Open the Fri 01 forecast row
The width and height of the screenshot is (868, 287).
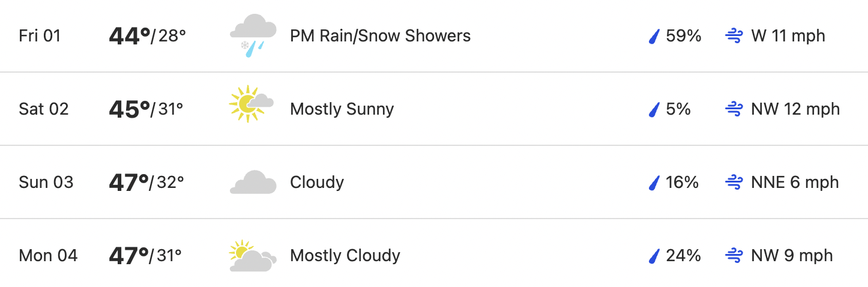434,36
